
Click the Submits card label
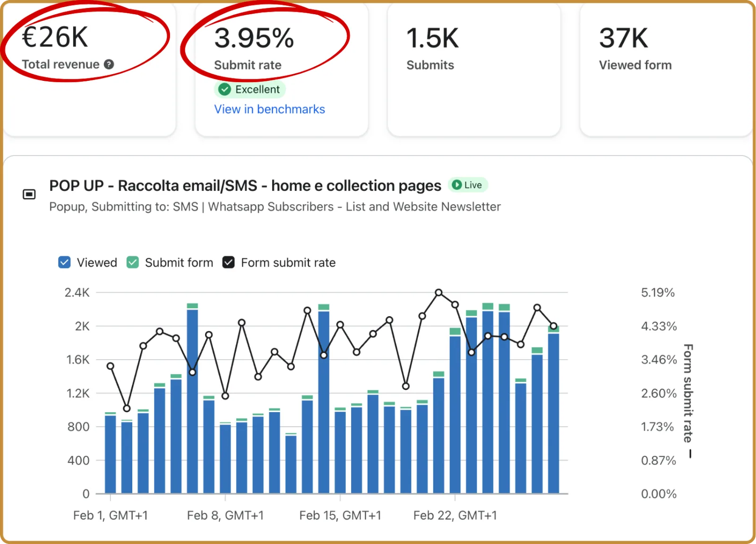click(x=430, y=65)
